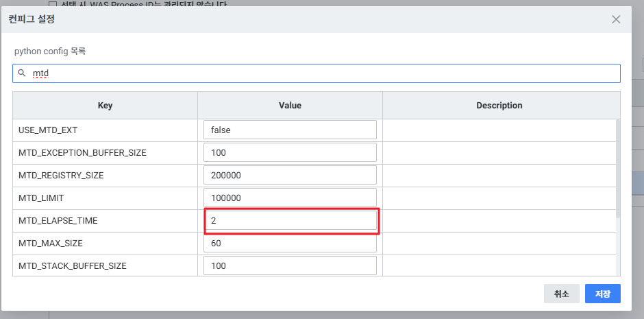
Task: Click the Key column header
Action: (105, 106)
